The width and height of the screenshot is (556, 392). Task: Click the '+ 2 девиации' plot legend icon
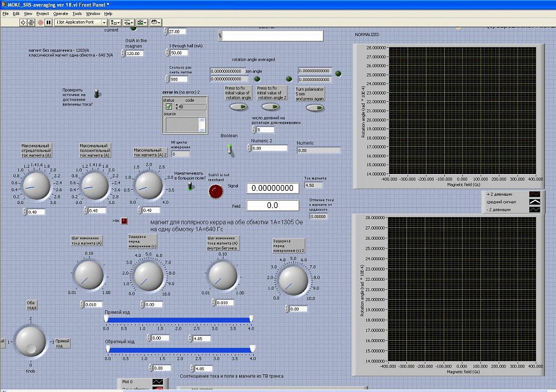click(x=534, y=194)
